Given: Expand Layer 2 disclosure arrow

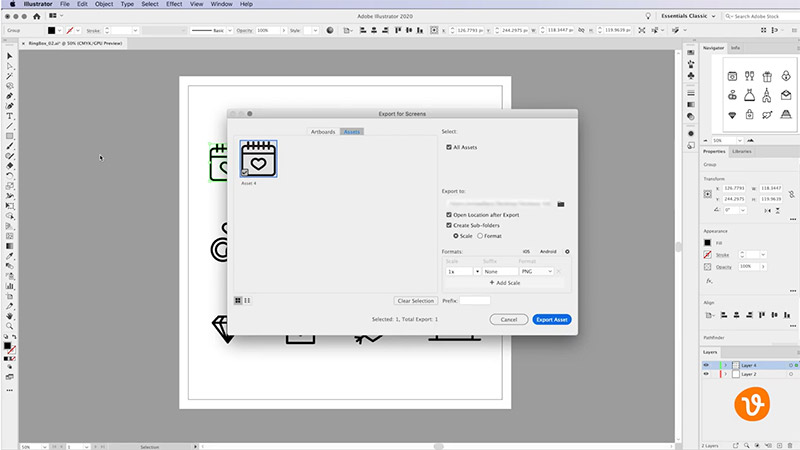Looking at the screenshot, I should point(726,374).
